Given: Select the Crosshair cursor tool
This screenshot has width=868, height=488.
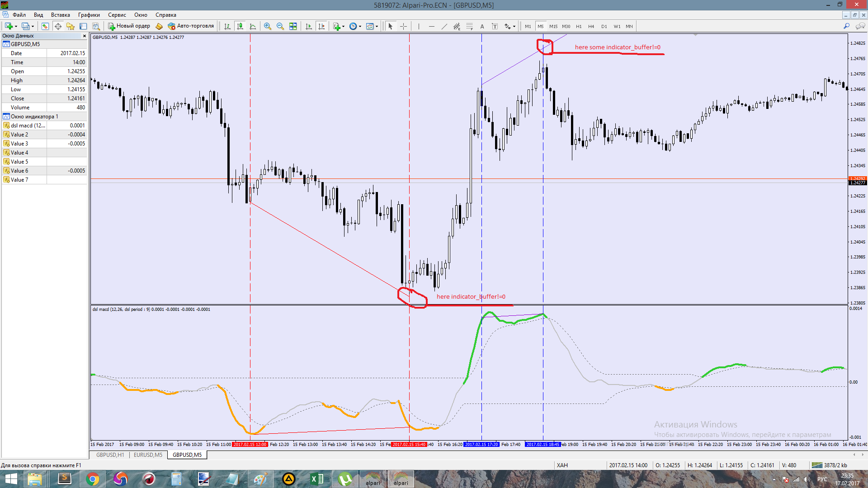Looking at the screenshot, I should pos(404,26).
